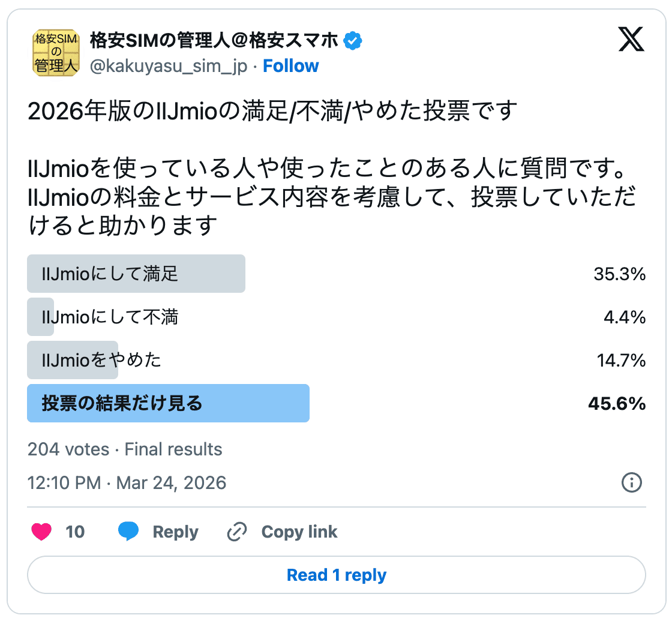Click the copy link chain icon
The image size is (672, 624).
236,532
